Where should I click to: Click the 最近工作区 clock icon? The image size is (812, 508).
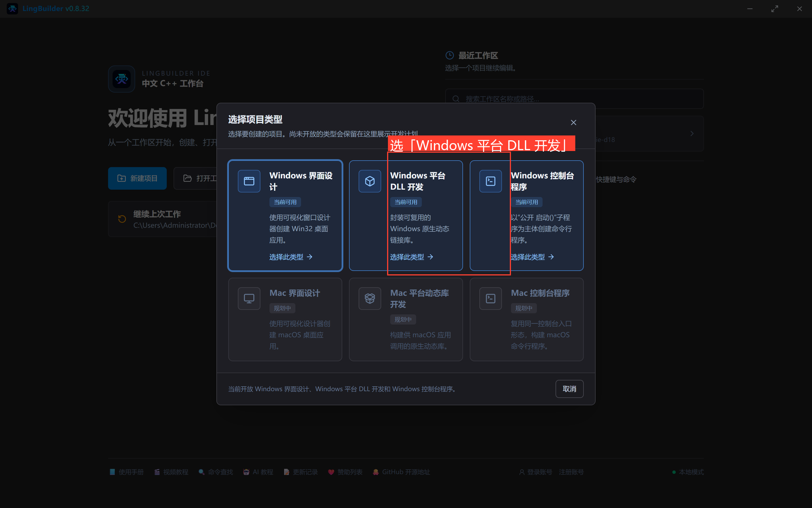click(449, 55)
